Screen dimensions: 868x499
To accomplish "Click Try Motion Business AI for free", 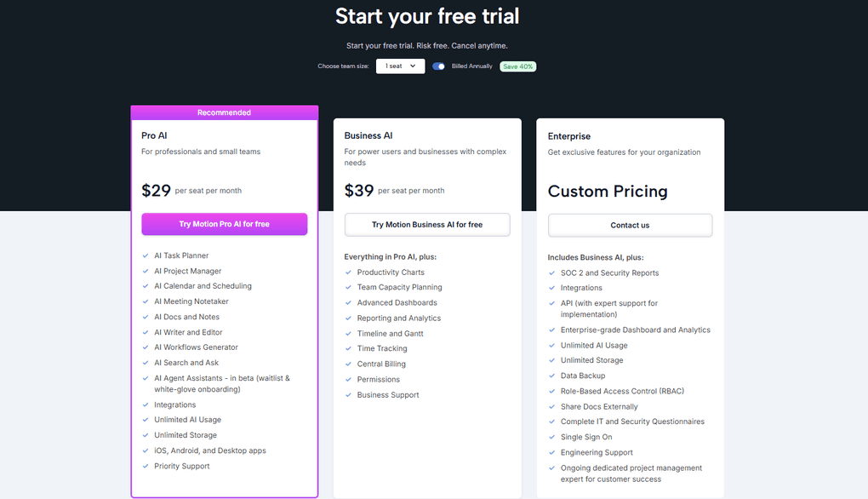I will pyautogui.click(x=426, y=224).
